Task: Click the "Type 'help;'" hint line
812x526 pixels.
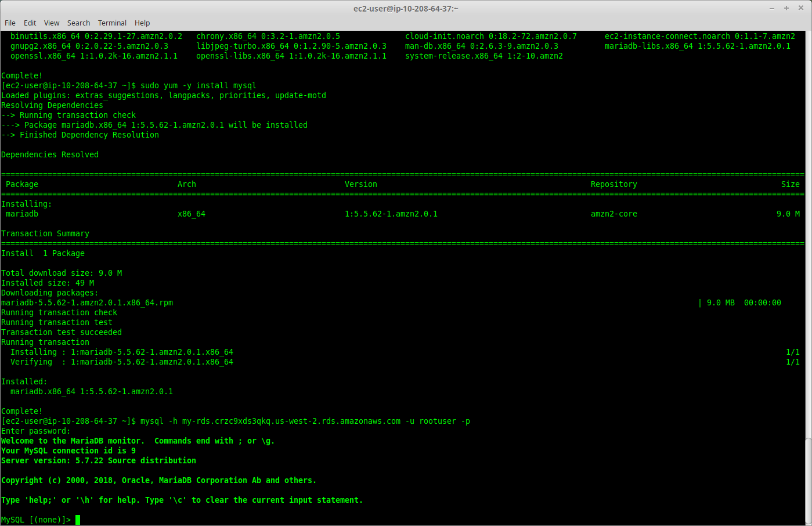Action: tap(182, 500)
